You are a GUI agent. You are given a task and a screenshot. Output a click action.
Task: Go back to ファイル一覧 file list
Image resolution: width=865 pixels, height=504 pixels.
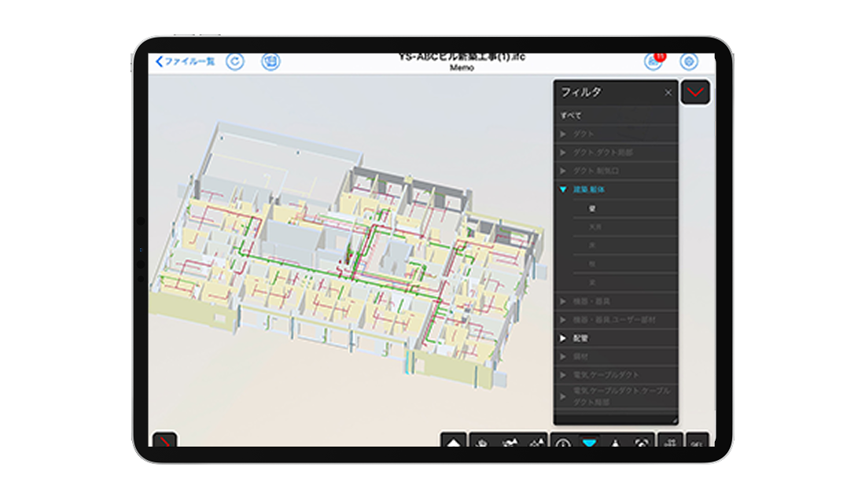(186, 61)
